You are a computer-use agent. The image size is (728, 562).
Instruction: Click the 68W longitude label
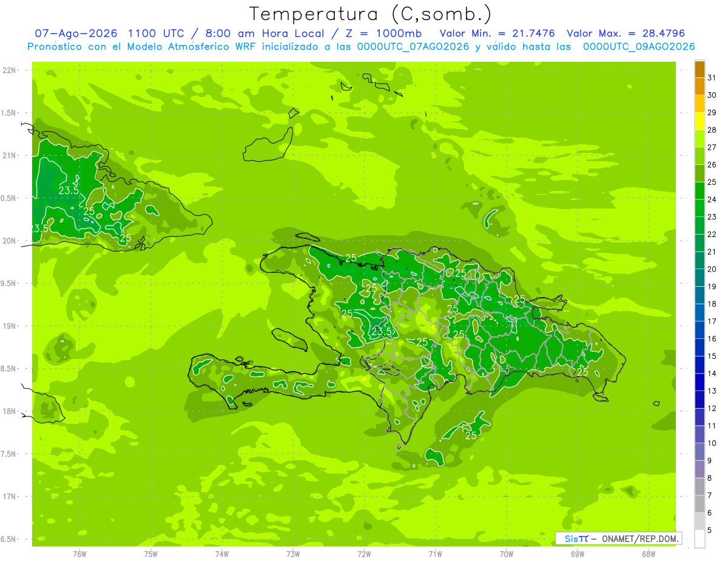click(649, 554)
